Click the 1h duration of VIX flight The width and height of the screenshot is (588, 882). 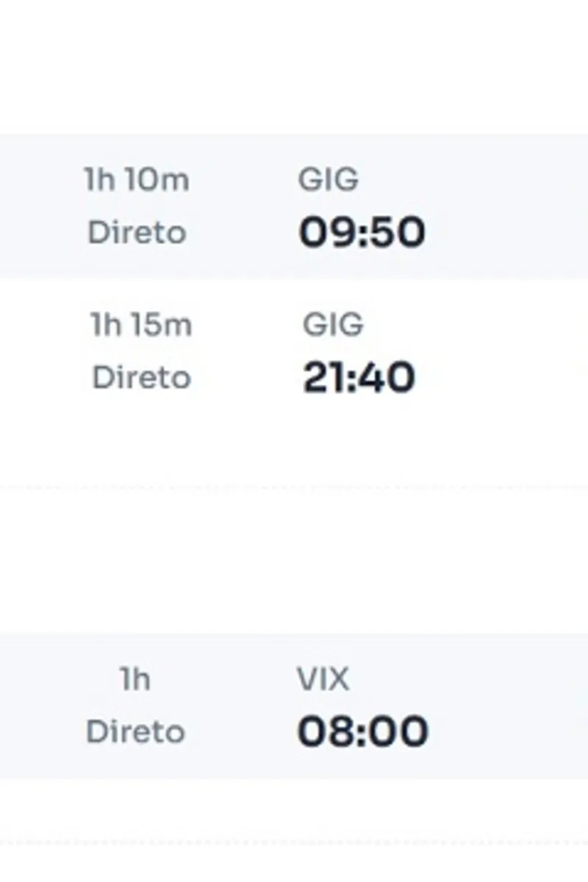[135, 679]
